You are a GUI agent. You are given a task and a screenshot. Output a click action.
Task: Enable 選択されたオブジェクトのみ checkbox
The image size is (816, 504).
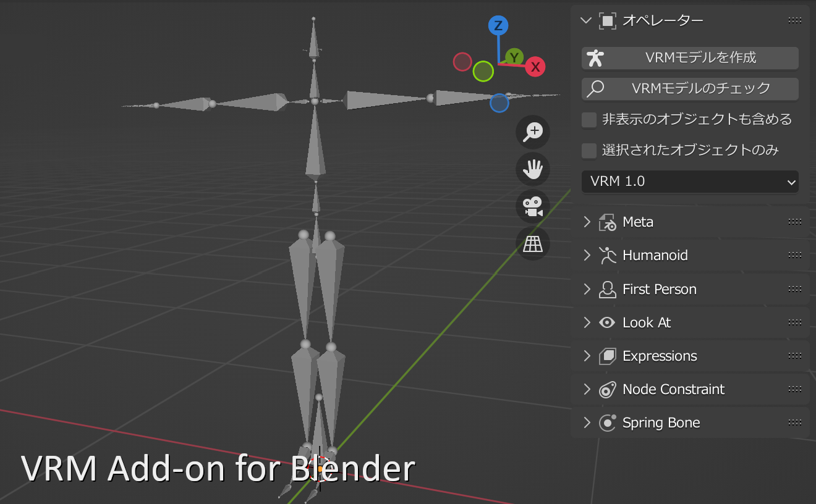(x=589, y=150)
